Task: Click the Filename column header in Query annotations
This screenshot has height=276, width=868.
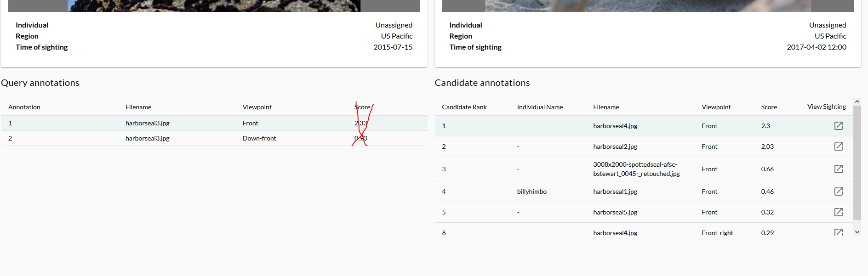Action: (x=138, y=107)
